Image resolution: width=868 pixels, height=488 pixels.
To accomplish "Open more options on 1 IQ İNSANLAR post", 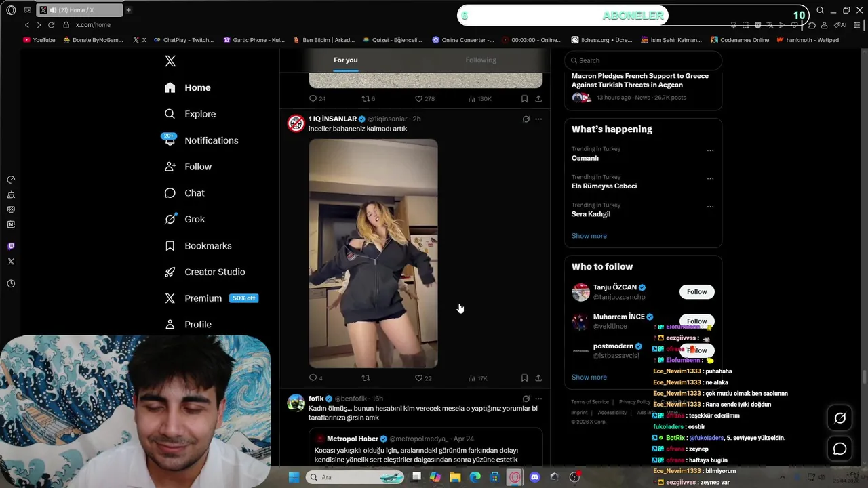I will pyautogui.click(x=538, y=119).
